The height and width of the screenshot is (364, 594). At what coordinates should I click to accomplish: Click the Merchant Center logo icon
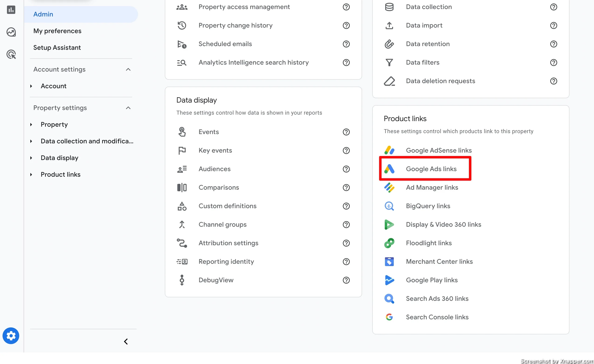[x=389, y=262]
